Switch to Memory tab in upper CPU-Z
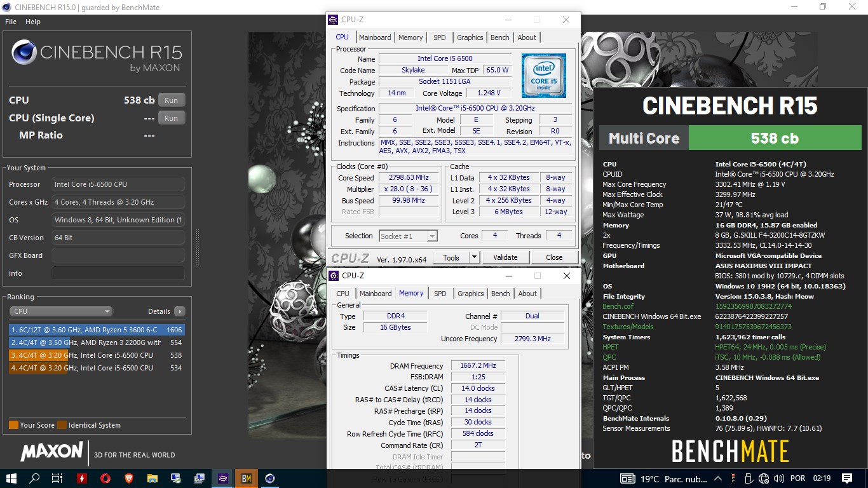 (410, 37)
